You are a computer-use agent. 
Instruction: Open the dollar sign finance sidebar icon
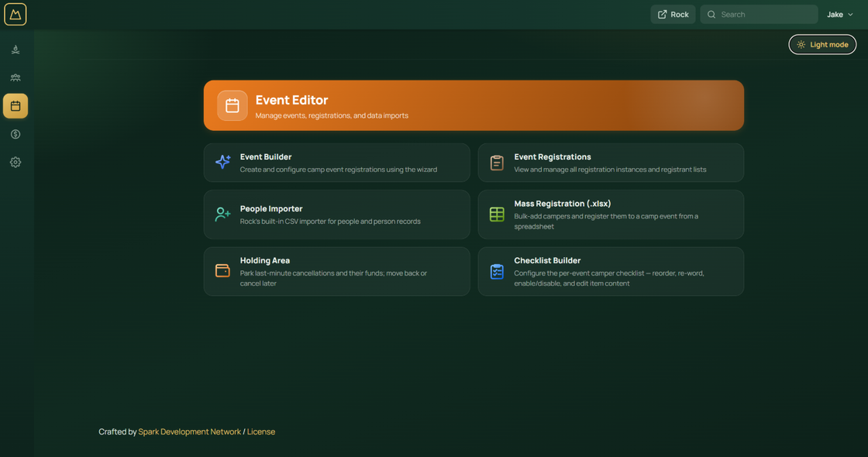[x=15, y=134]
